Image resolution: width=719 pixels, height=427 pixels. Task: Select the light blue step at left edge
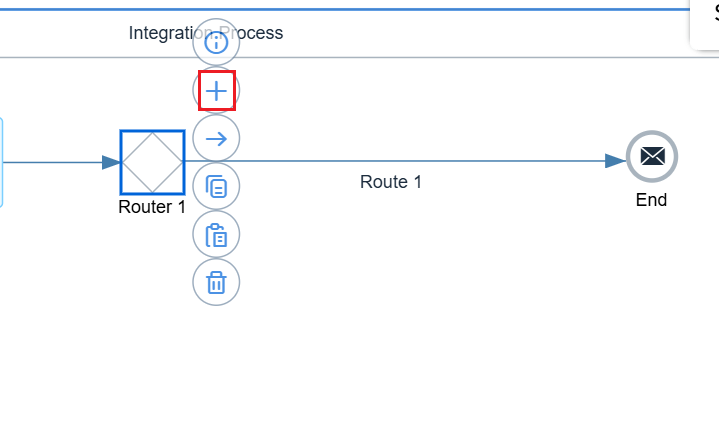[x=1, y=162]
